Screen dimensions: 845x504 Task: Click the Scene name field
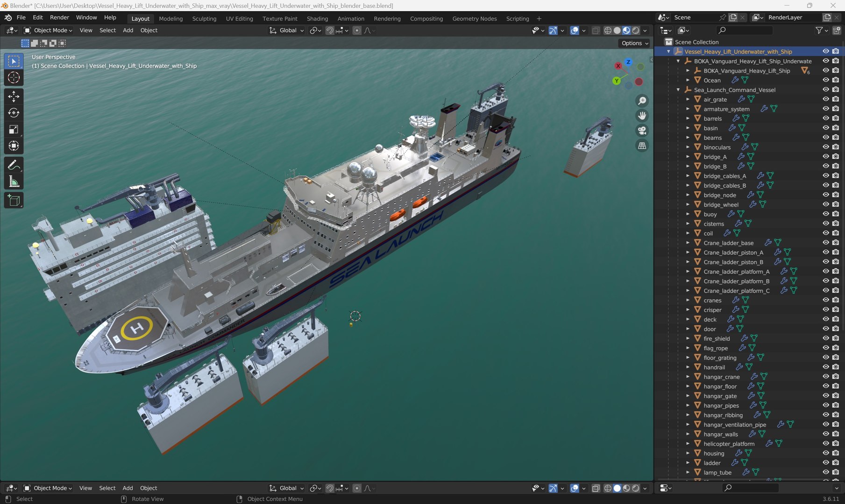(x=695, y=17)
